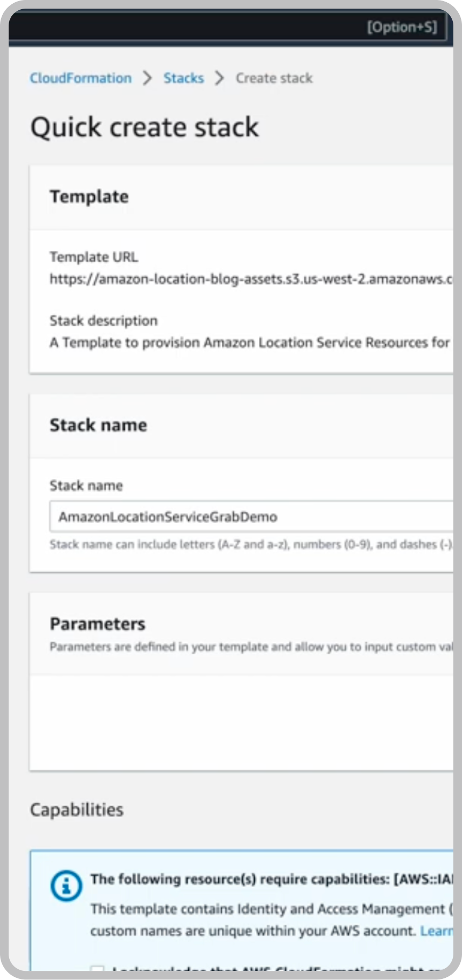Open the Learn more link in the alert
Image resolution: width=462 pixels, height=980 pixels.
click(x=436, y=931)
